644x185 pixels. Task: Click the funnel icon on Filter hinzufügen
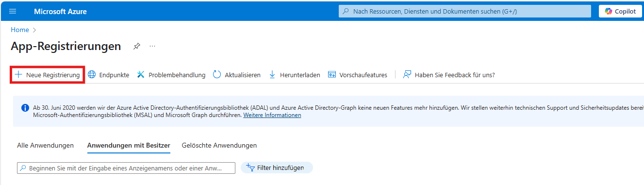click(250, 168)
